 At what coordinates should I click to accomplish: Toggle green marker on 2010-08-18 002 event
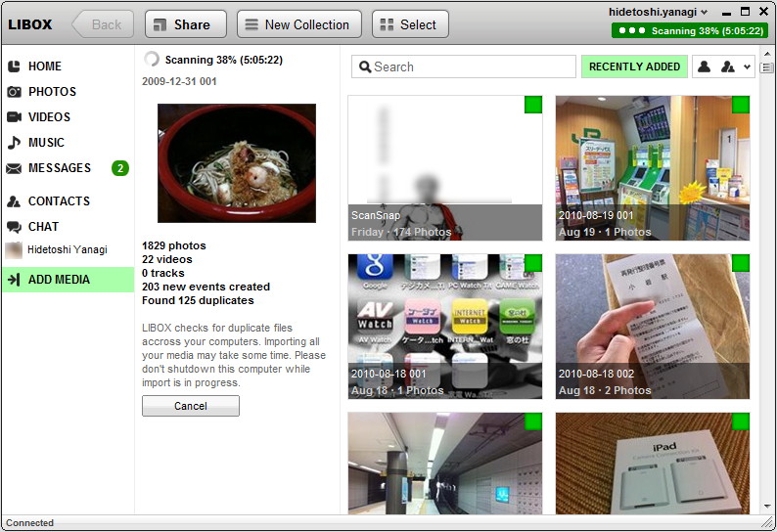click(741, 263)
